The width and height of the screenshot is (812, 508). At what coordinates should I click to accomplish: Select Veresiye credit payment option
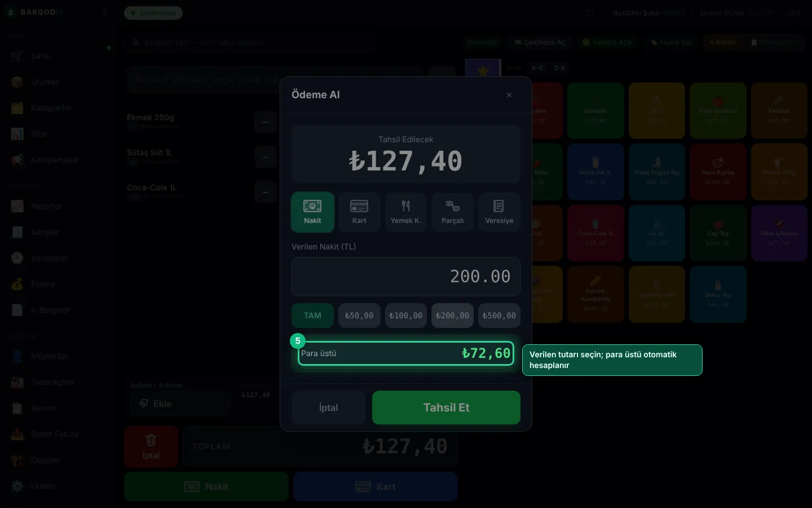(x=499, y=212)
